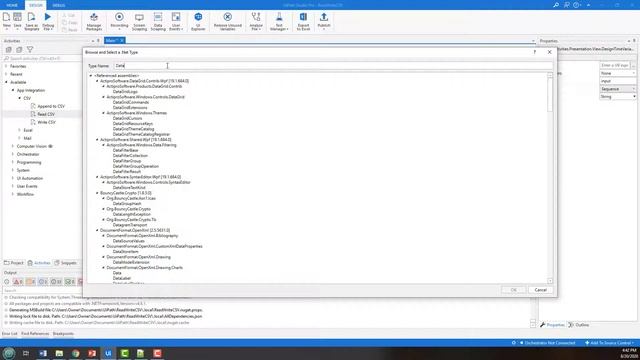The width and height of the screenshot is (640, 360).
Task: Select Read CSV activity
Action: [46, 114]
